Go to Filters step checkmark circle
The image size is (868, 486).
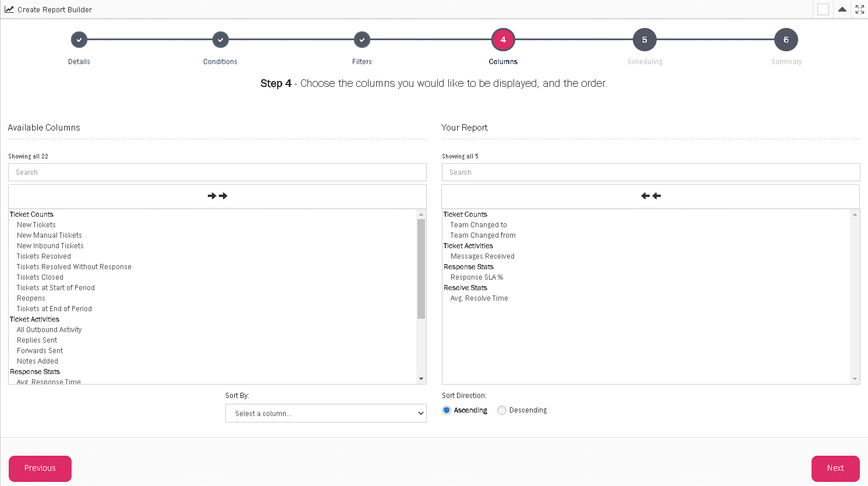coord(362,40)
